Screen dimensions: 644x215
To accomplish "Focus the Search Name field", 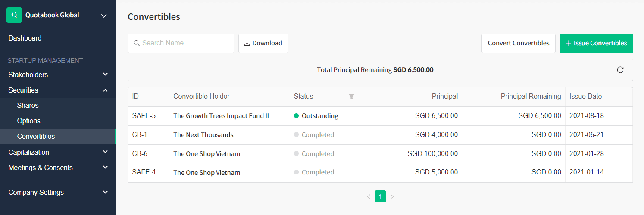I will (186, 43).
